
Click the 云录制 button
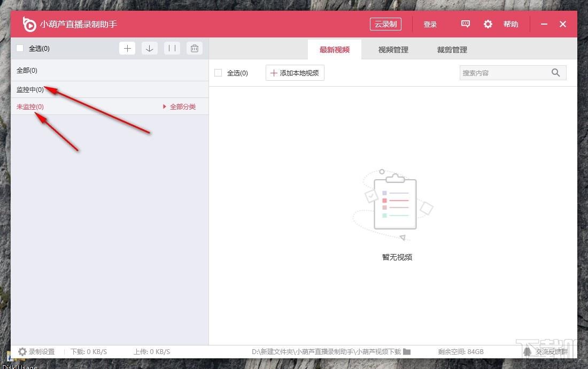385,24
